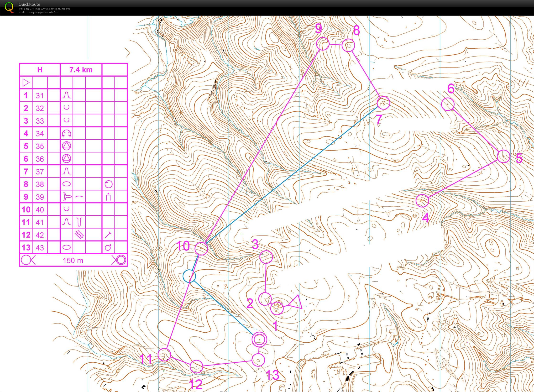Image resolution: width=534 pixels, height=392 pixels.
Task: Click the oval symbol in row 43
Action: coord(67,247)
